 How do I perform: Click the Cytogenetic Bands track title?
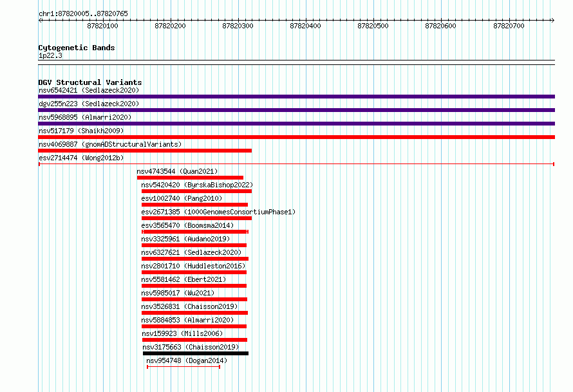pyautogui.click(x=77, y=48)
